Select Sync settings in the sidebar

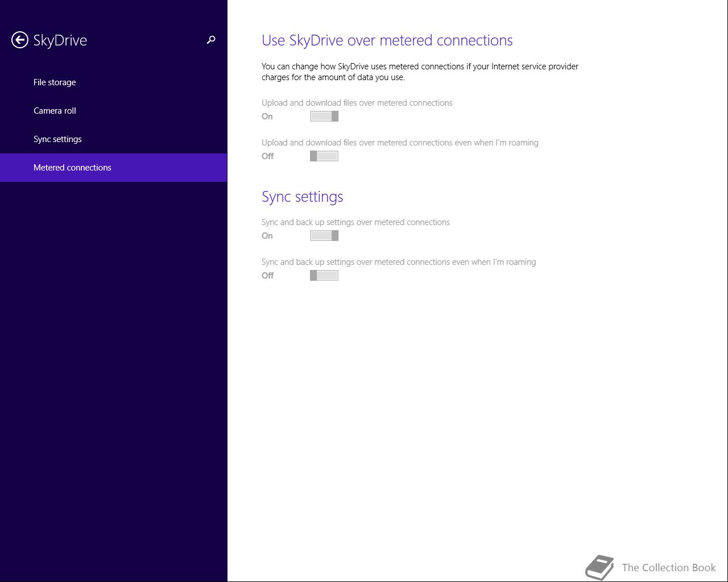(x=113, y=139)
